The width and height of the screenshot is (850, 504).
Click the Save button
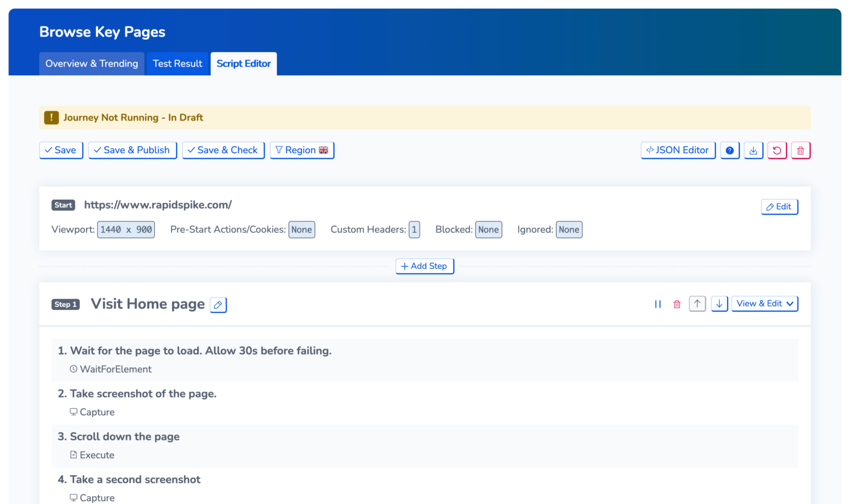tap(61, 150)
